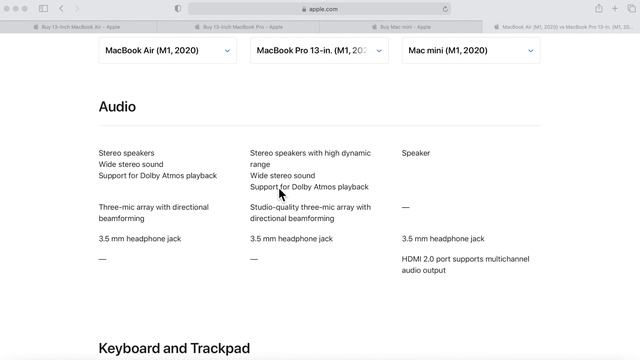The image size is (640, 360).
Task: Switch to the Buy 13-inch MacBook Air tab
Action: (x=78, y=27)
